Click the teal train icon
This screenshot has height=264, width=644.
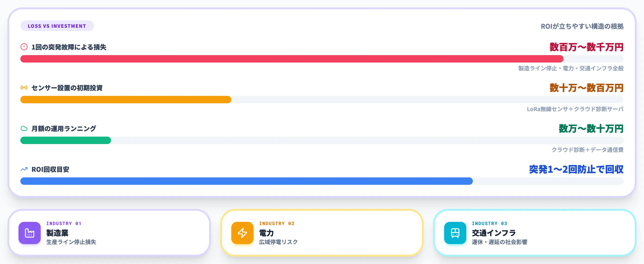click(x=455, y=233)
